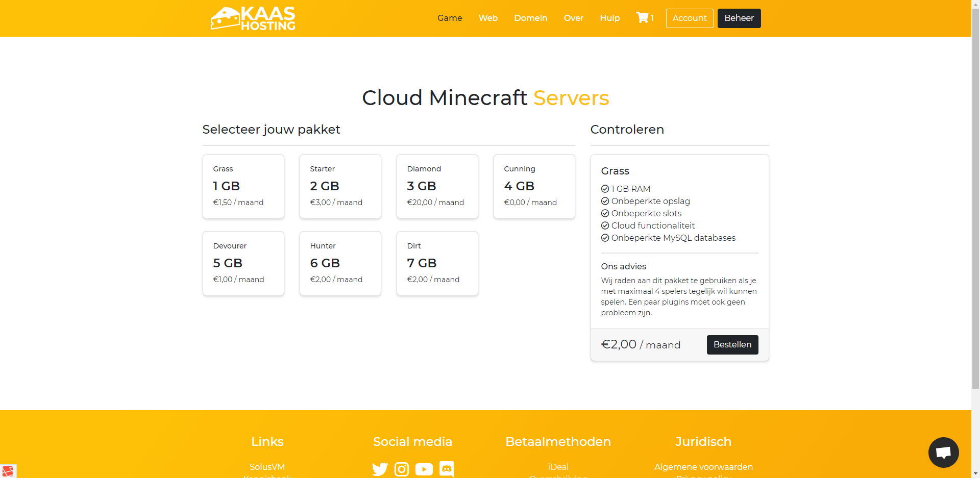Open the live chat bubble
Screen dimensions: 980x478
[943, 452]
